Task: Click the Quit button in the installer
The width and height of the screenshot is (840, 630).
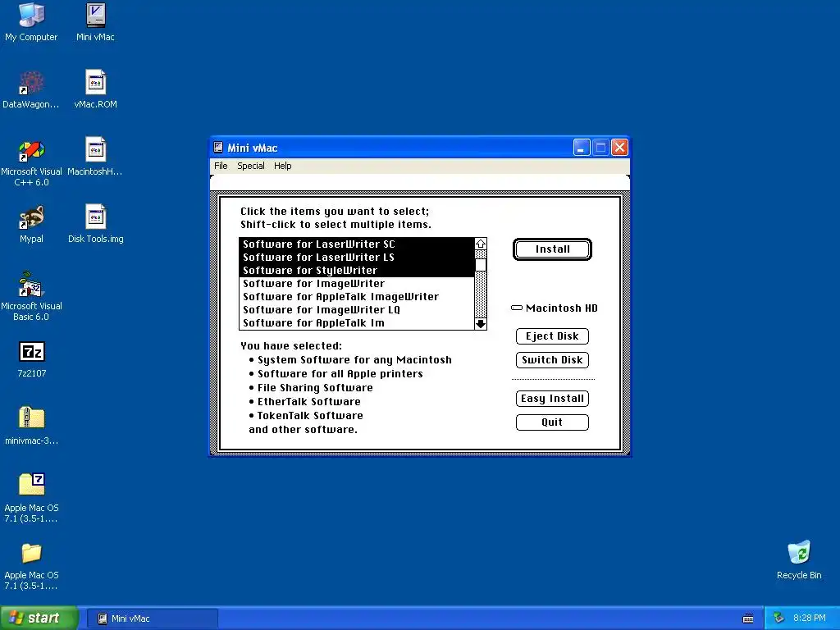Action: [x=552, y=422]
